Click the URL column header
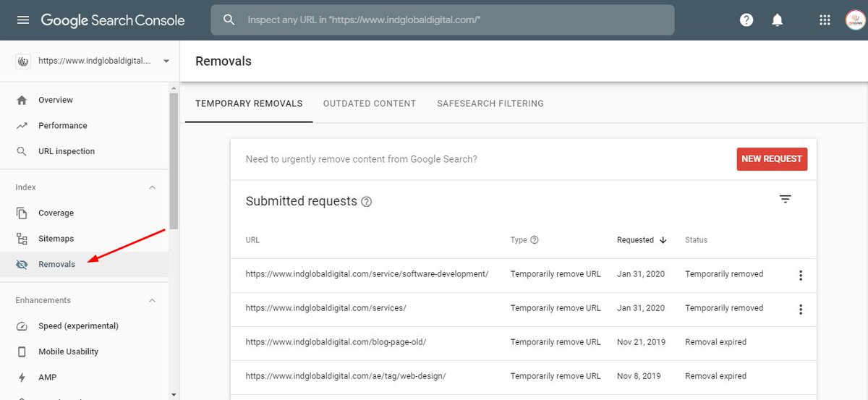 point(252,240)
